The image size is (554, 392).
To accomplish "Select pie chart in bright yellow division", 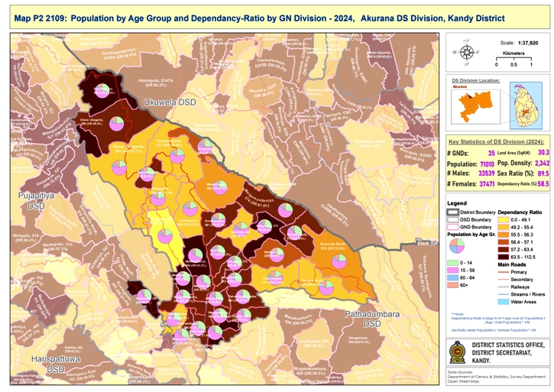I will point(164,236).
